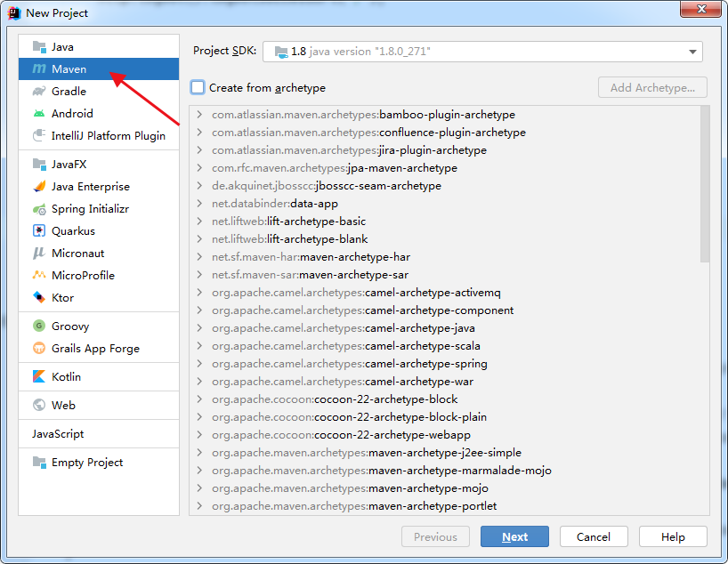Expand the jira-plugin-archetype node

(199, 150)
